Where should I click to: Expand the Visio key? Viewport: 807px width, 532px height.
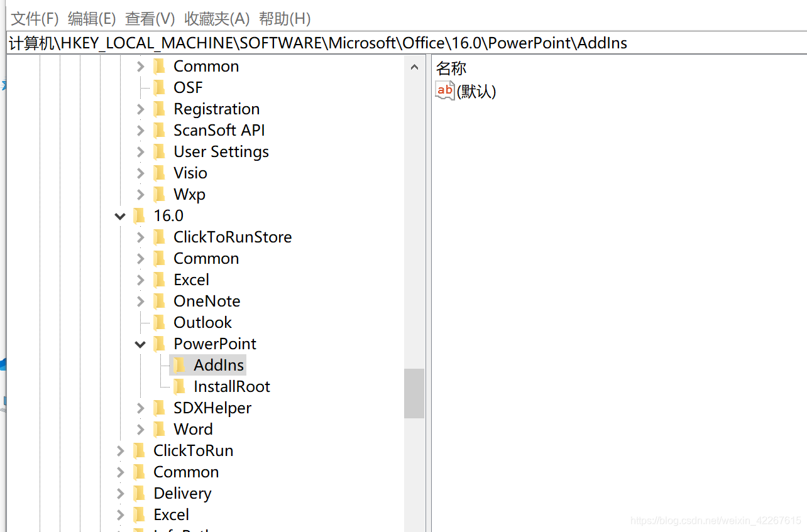click(x=140, y=173)
